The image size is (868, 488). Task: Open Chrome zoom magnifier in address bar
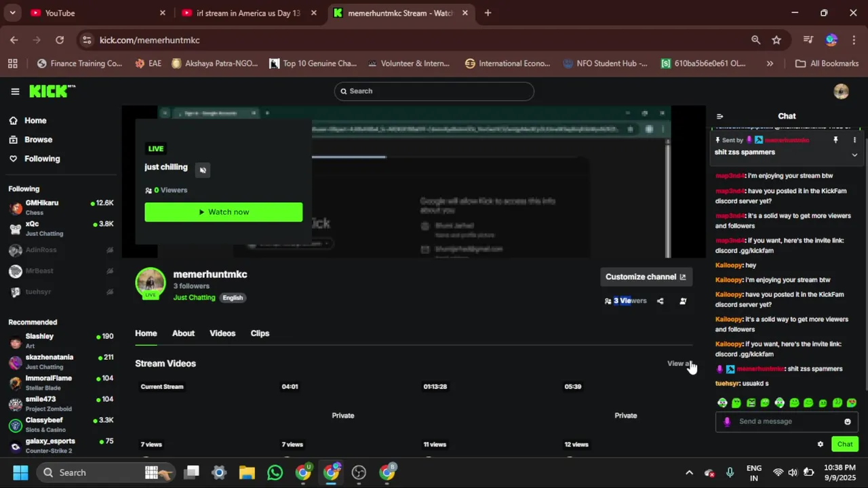[755, 40]
